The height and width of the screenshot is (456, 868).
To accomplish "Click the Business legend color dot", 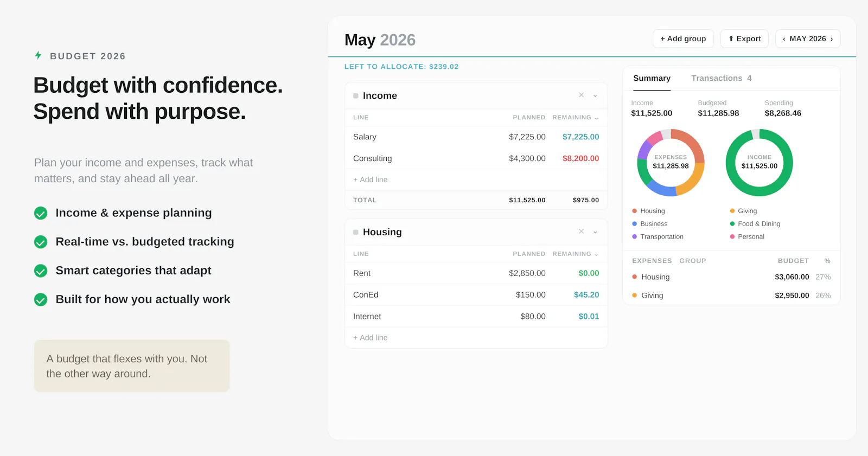I will (634, 224).
